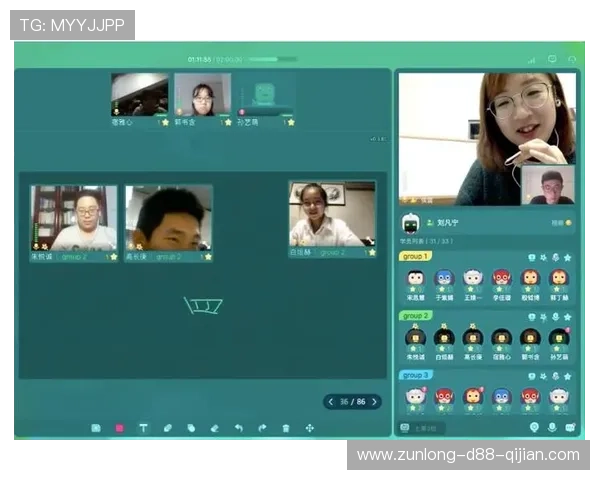
Task: Toggle microphone for group 2
Action: [x=555, y=316]
